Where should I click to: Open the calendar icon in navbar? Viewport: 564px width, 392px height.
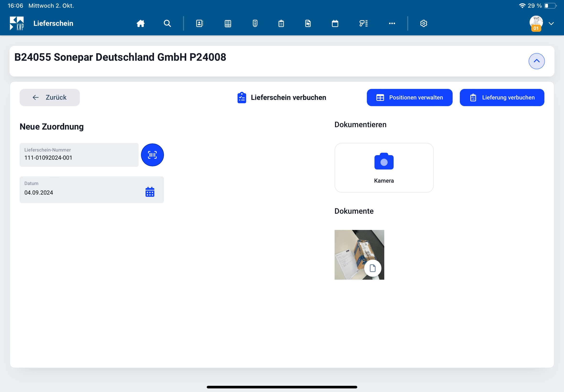(x=335, y=23)
